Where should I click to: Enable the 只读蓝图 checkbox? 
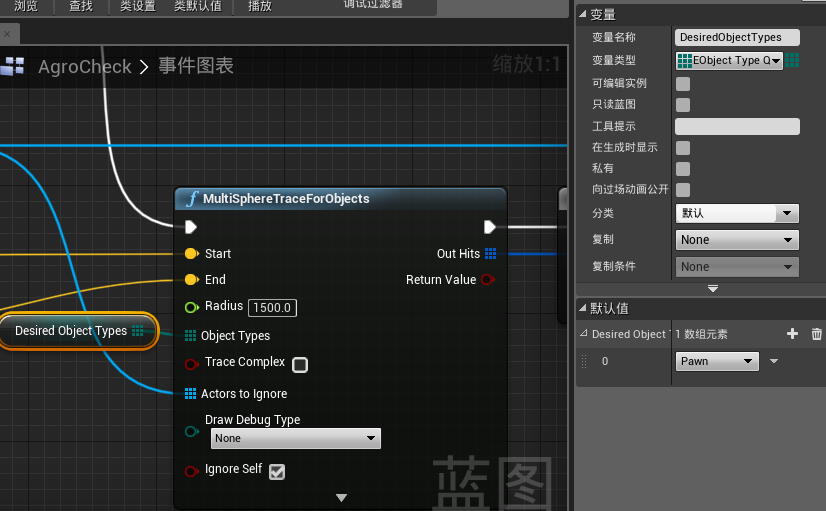pos(683,105)
